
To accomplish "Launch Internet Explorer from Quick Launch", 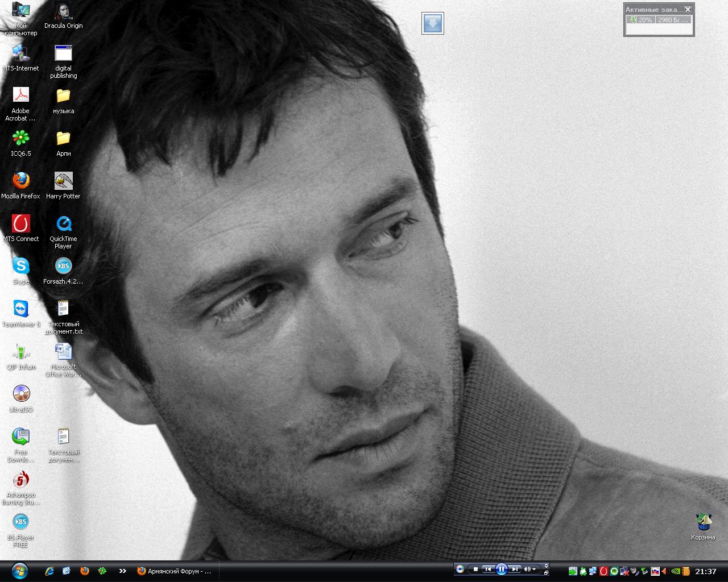I will (x=49, y=571).
